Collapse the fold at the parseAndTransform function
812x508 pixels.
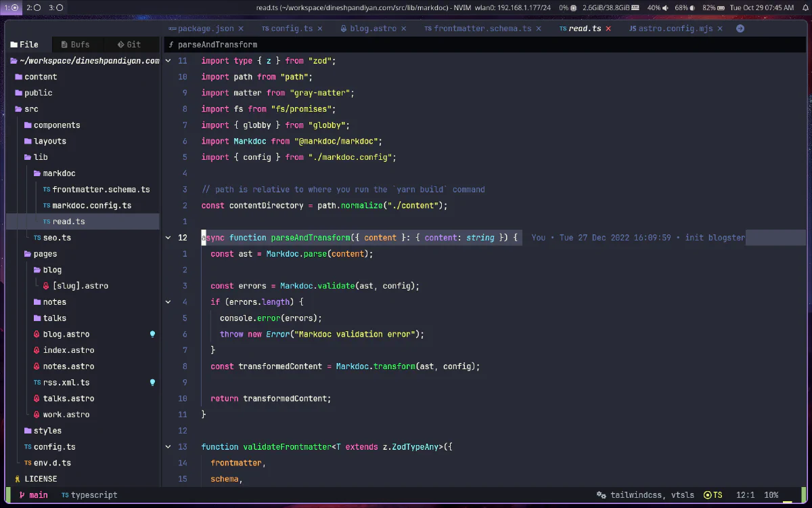click(x=168, y=238)
